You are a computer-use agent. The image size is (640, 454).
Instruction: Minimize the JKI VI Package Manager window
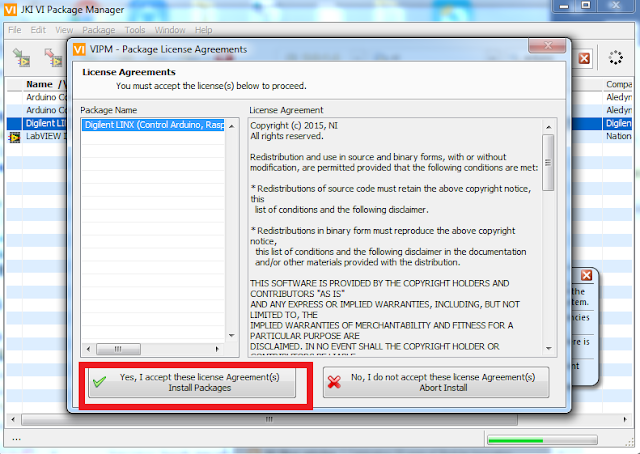564,6
